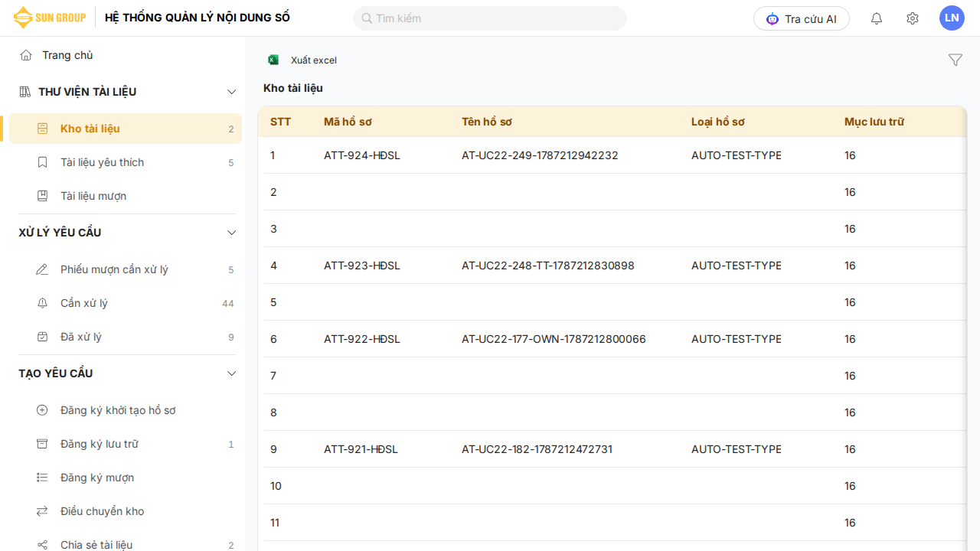
Task: Collapse the Tạo yêu cầu section
Action: pyautogui.click(x=232, y=373)
